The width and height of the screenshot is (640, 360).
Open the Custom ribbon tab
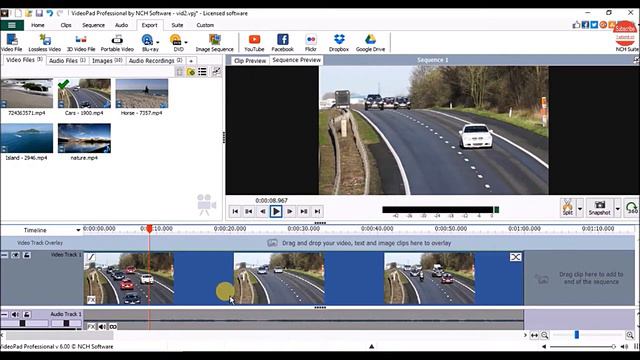(205, 25)
